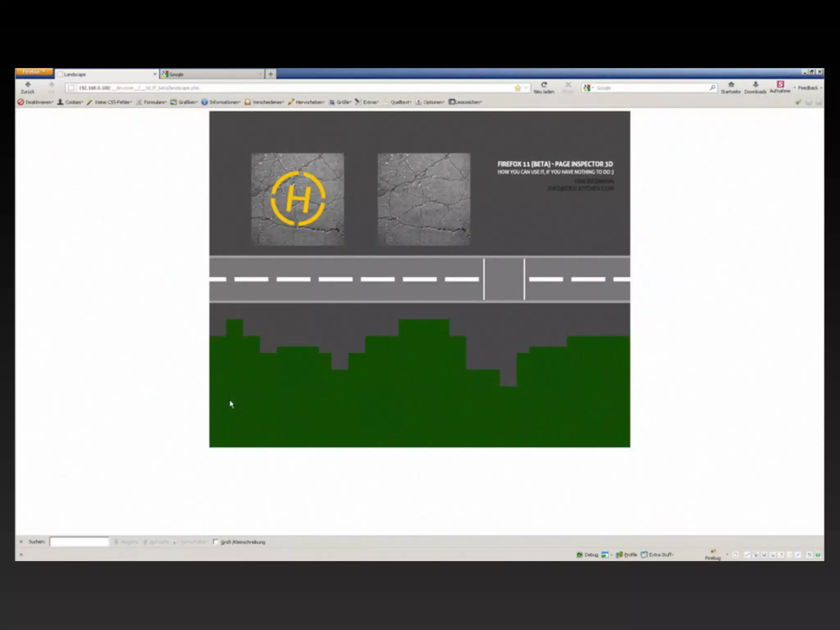Open the Cookies dropdown

[70, 102]
